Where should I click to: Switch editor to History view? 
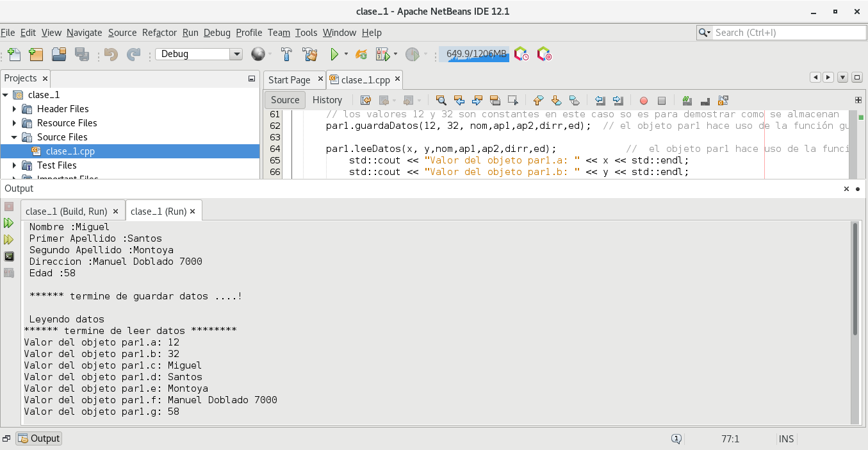click(327, 100)
